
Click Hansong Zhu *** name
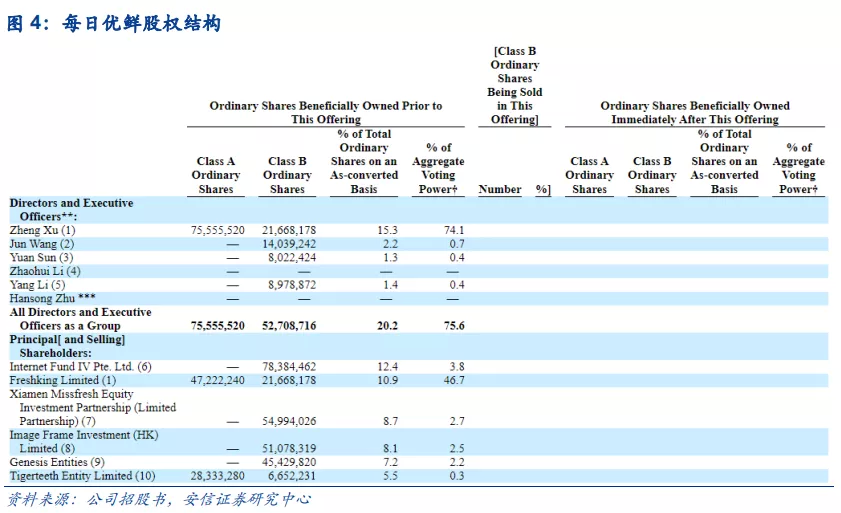pos(53,298)
